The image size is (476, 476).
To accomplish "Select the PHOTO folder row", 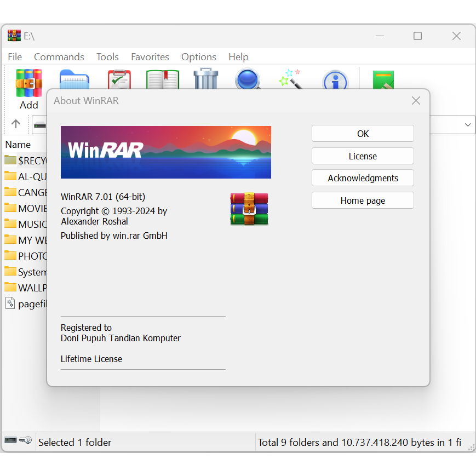I will pos(26,256).
